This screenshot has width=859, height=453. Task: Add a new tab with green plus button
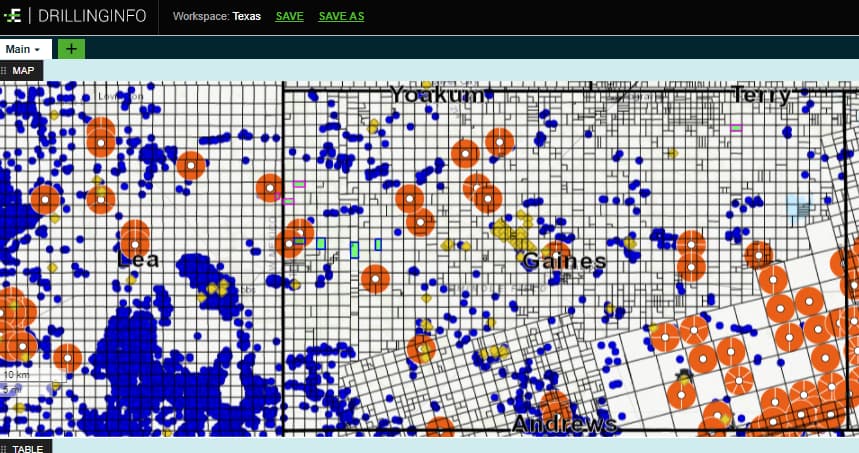coord(71,49)
